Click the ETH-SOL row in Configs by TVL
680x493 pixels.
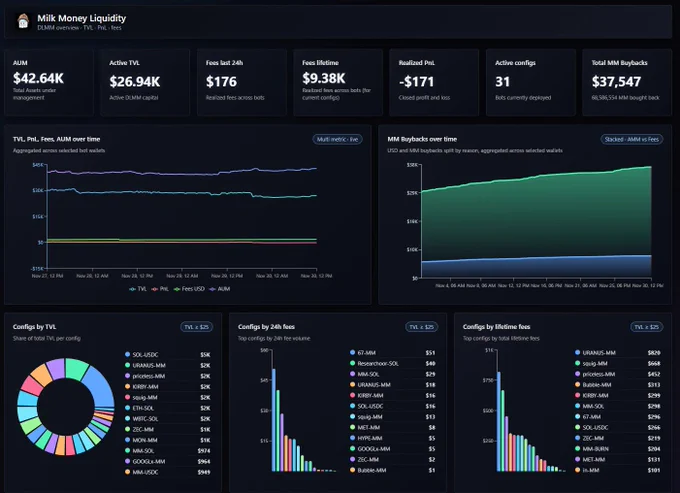[x=167, y=408]
